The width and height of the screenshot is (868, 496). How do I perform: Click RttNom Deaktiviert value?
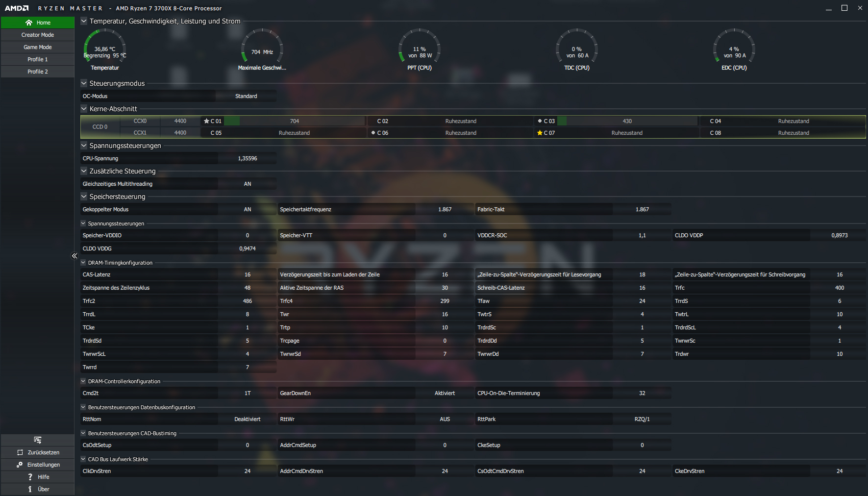(x=248, y=419)
